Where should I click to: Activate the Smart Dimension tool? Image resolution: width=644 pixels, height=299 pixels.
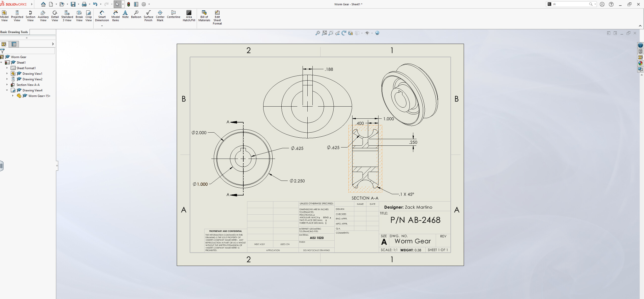pos(102,16)
